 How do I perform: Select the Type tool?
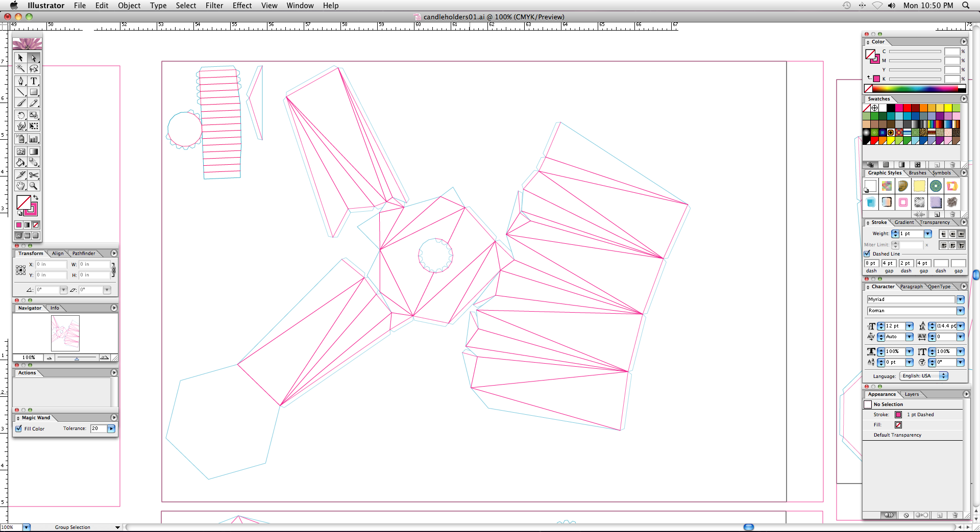click(x=34, y=81)
